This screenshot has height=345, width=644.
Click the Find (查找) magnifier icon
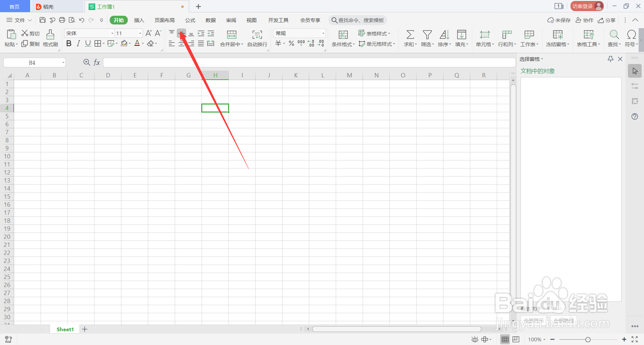click(x=614, y=34)
